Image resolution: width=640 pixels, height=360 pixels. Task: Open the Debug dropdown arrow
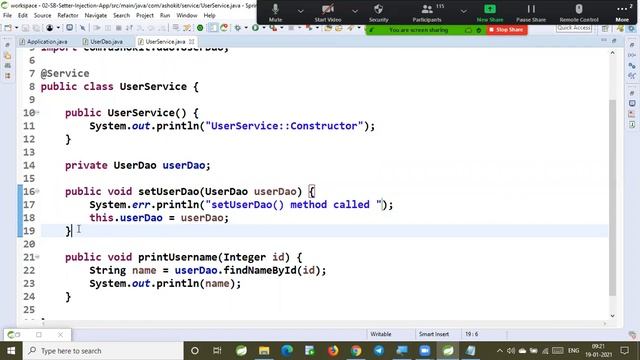pyautogui.click(x=246, y=28)
